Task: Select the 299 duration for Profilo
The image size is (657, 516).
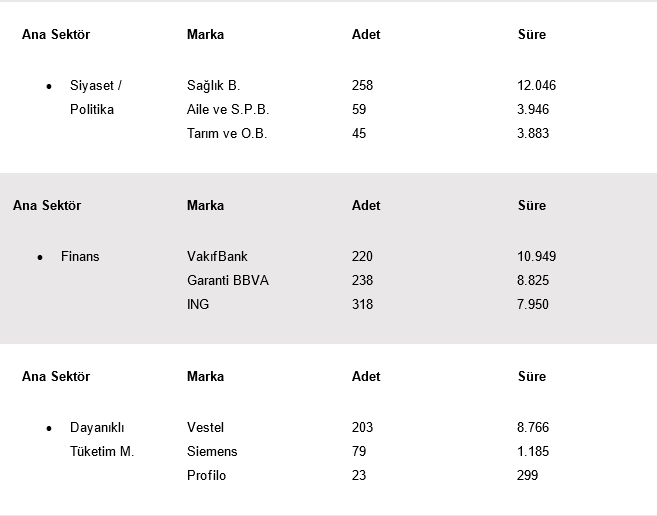Action: [x=527, y=476]
